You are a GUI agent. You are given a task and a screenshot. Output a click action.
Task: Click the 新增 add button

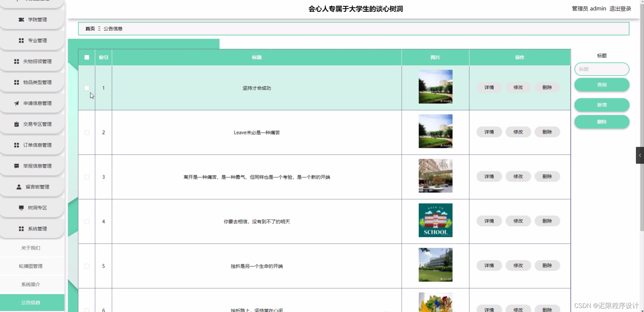(602, 105)
